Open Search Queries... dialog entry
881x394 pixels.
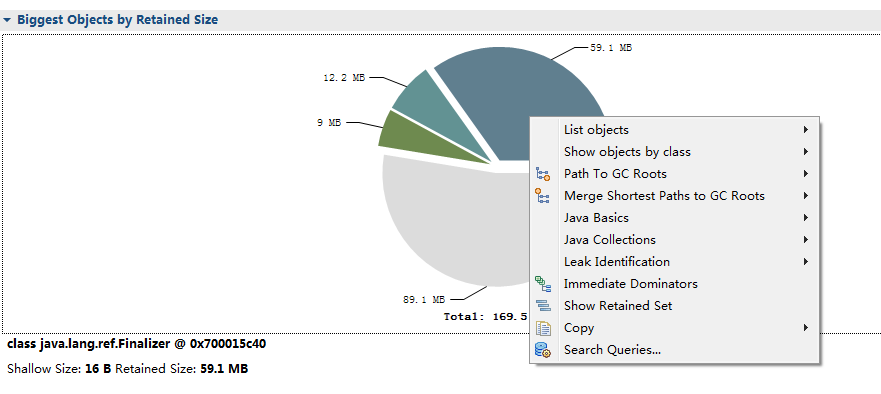click(x=674, y=350)
